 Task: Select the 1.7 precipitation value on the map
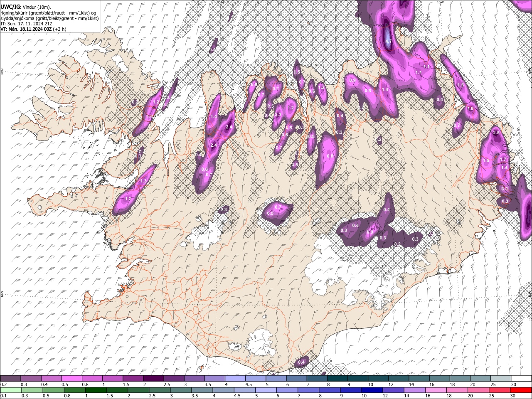(x=503, y=159)
